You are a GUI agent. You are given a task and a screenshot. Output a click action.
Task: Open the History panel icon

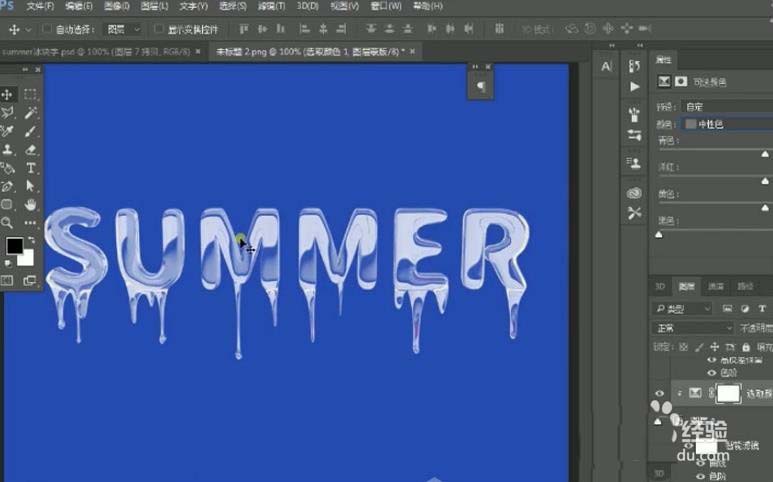point(634,66)
